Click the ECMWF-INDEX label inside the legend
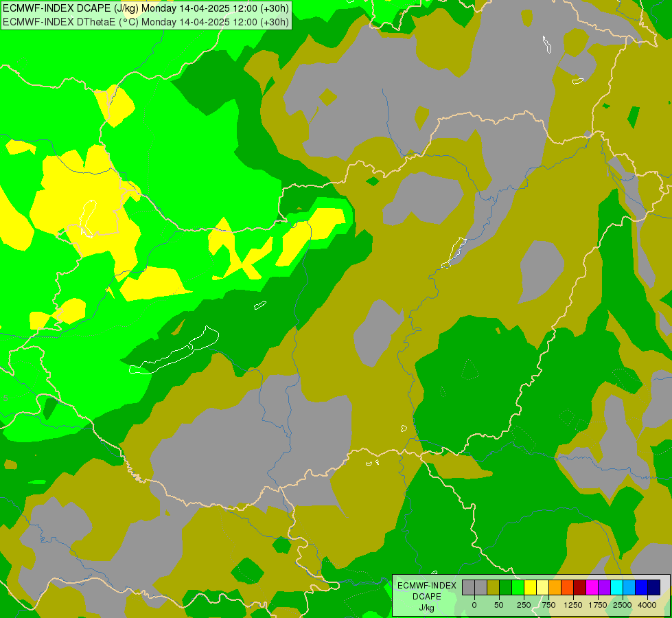672x618 pixels. pyautogui.click(x=427, y=586)
